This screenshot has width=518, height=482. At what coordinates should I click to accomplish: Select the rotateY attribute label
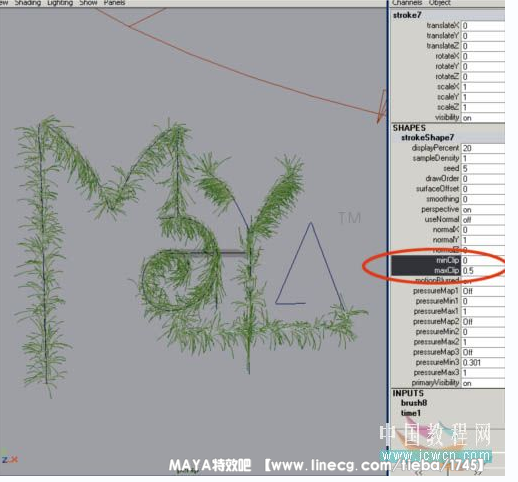[x=447, y=66]
